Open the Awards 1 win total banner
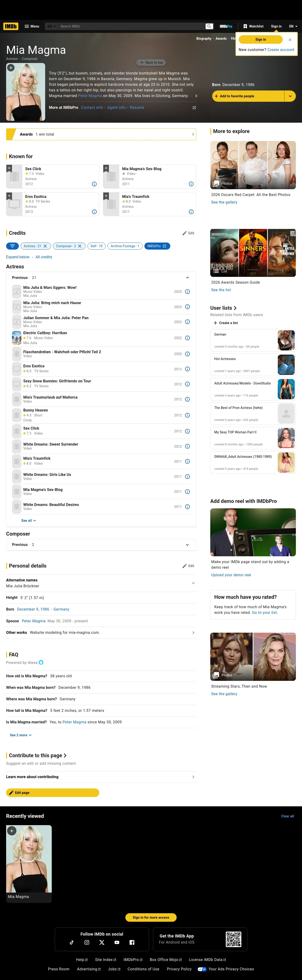Viewport: 302px width, 980px height. point(101,134)
